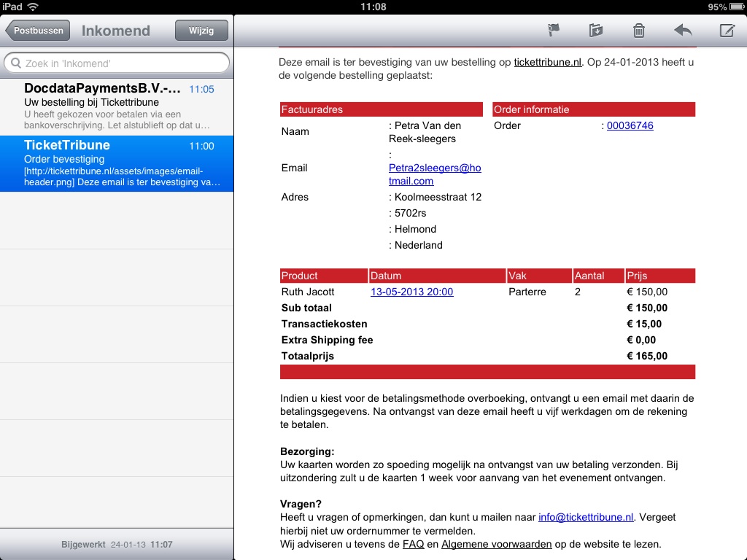Tap the Petra2sleegers email address link
This screenshot has width=747, height=560.
(x=435, y=174)
